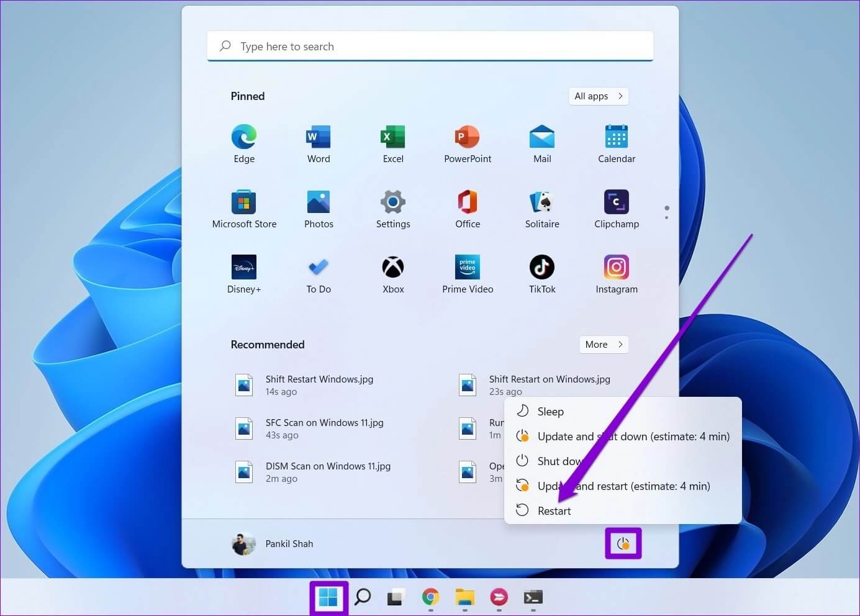This screenshot has width=860, height=616.
Task: Open Pankil Shah user account
Action: 273,544
